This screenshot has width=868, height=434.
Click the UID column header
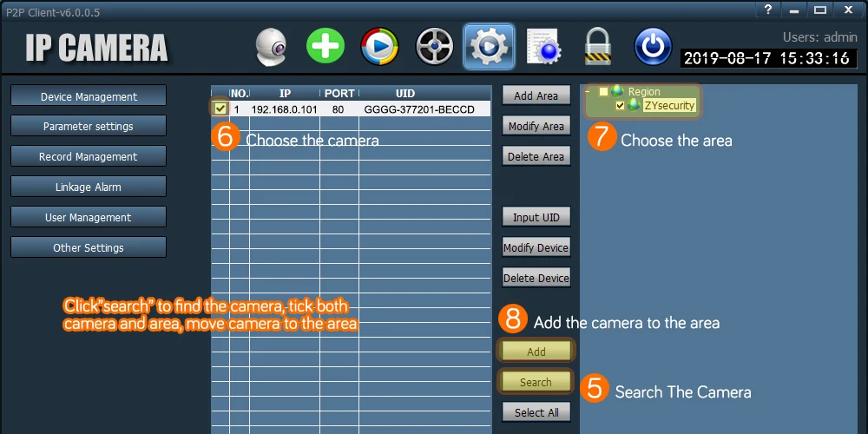pos(405,94)
